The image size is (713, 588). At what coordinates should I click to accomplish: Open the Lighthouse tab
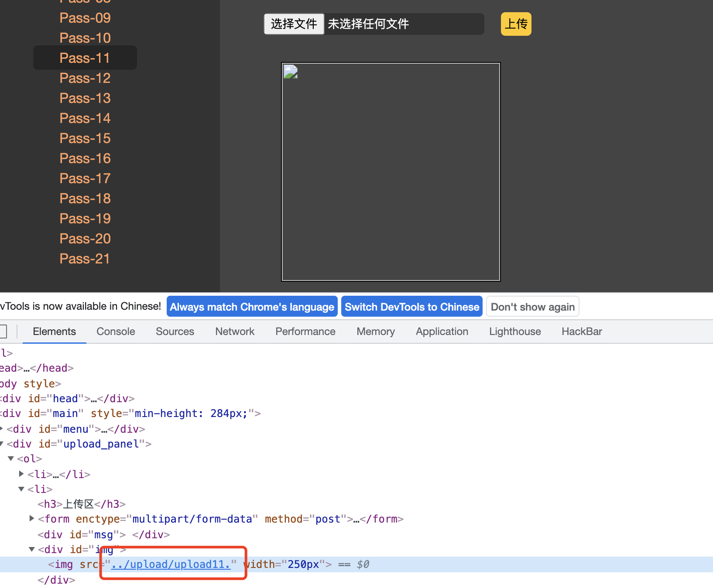[x=515, y=332]
